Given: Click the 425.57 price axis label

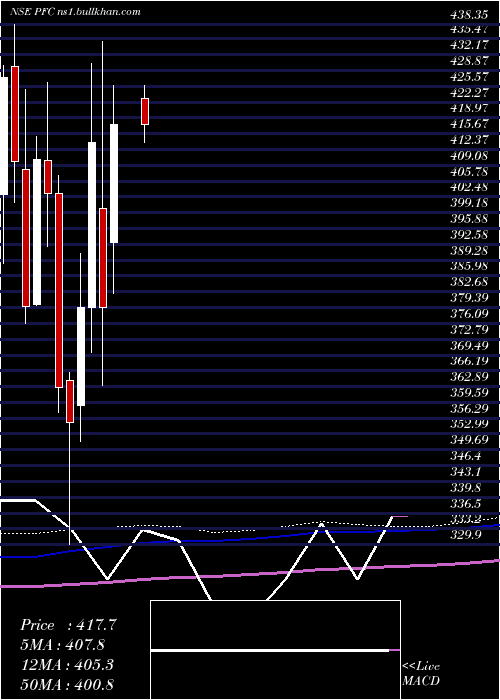Looking at the screenshot, I should click(471, 77).
